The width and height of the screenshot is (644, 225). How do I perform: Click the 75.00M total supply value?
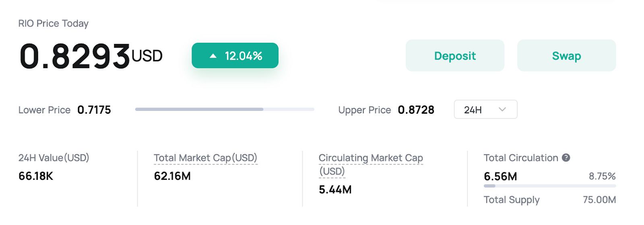click(599, 200)
